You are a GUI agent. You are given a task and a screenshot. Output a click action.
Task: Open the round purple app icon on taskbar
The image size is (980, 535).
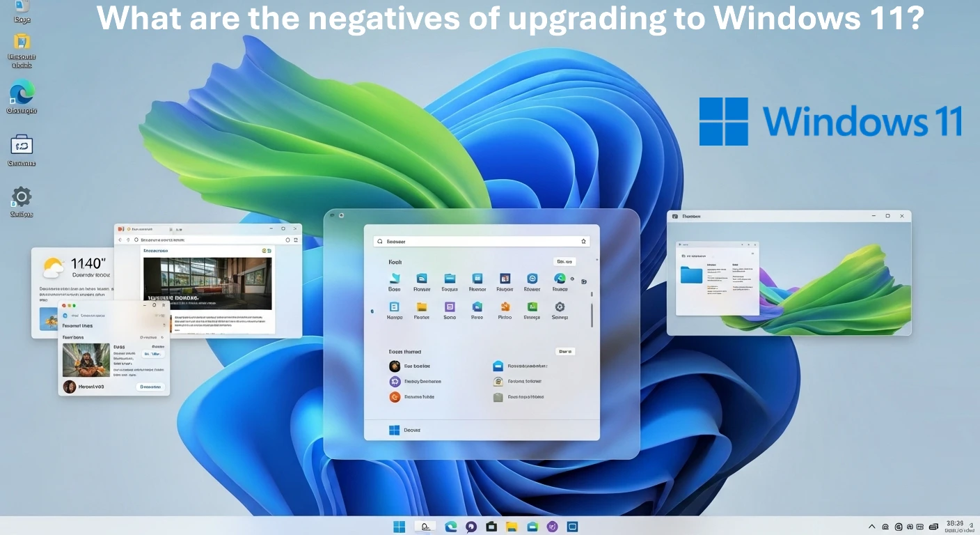[553, 527]
